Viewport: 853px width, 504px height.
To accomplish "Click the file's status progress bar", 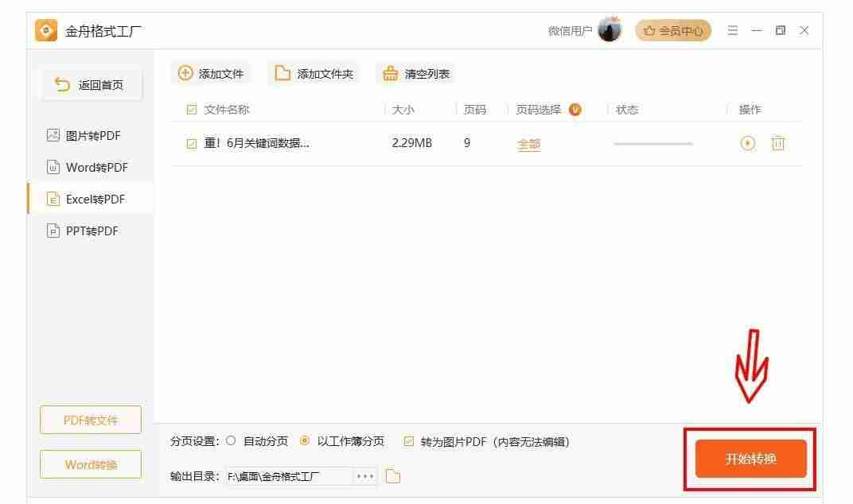I will [653, 144].
